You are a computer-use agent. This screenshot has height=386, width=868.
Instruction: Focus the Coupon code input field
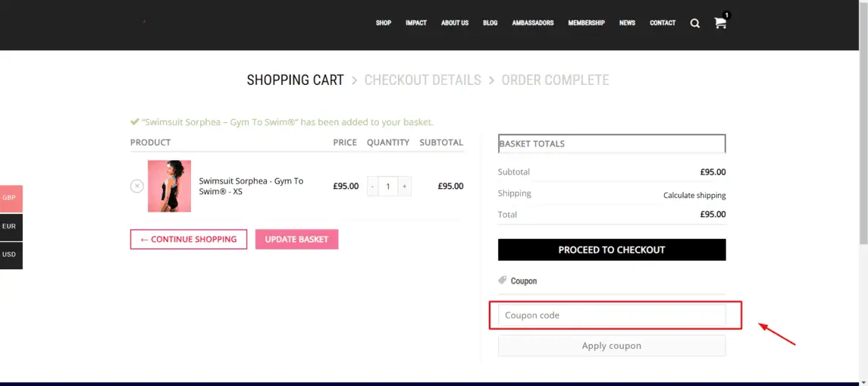click(x=612, y=315)
